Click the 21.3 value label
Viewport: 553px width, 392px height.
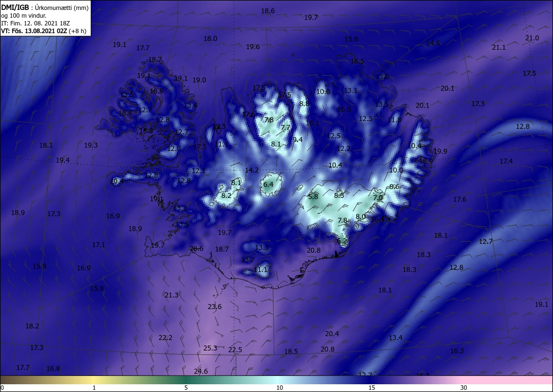(172, 295)
